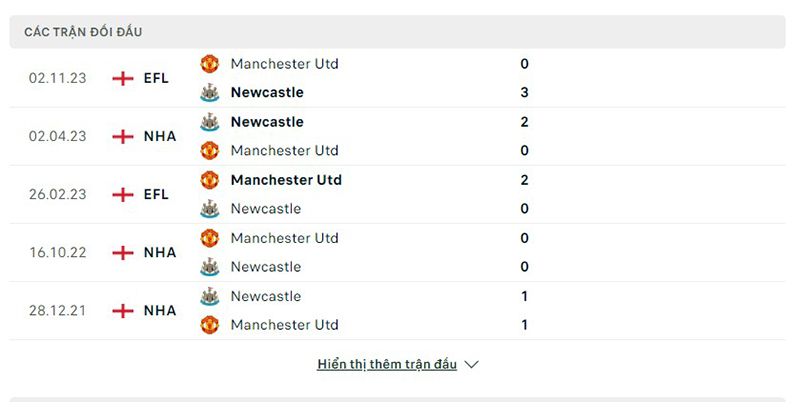Open the 02.11.23 EFL match row

click(x=400, y=78)
